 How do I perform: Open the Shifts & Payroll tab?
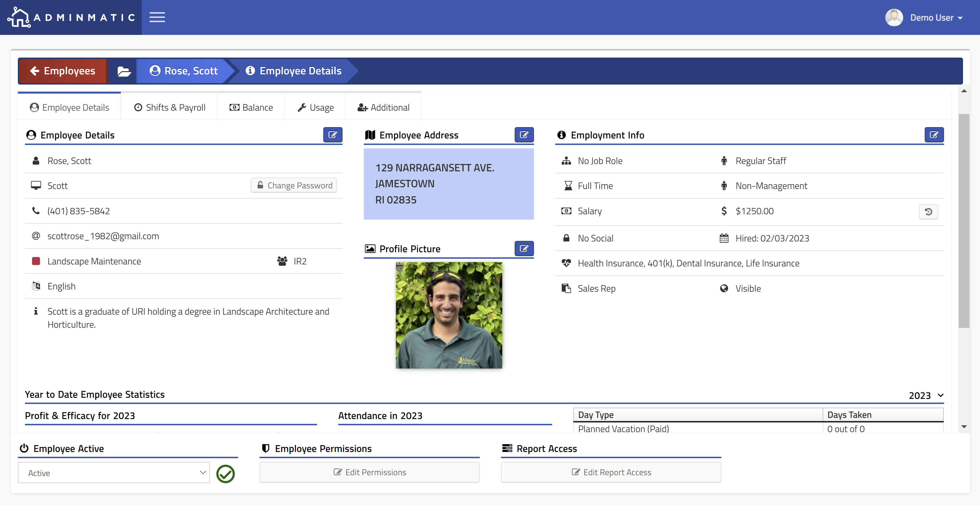170,107
